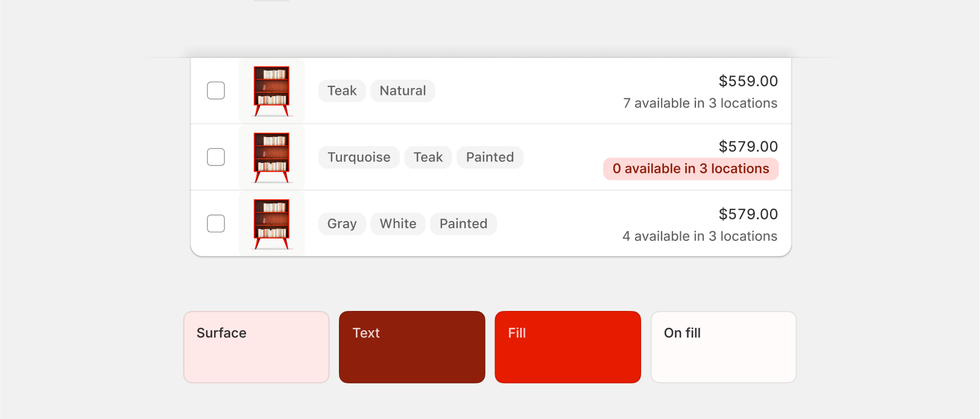Screen dimensions: 980x419
Task: Click the red '0 available in 3 locations' badge
Action: [x=691, y=169]
